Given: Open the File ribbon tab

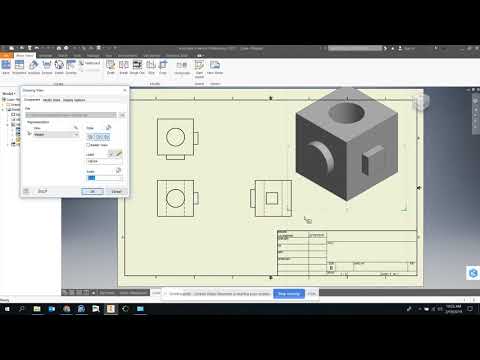Looking at the screenshot, I should click(x=6, y=55).
